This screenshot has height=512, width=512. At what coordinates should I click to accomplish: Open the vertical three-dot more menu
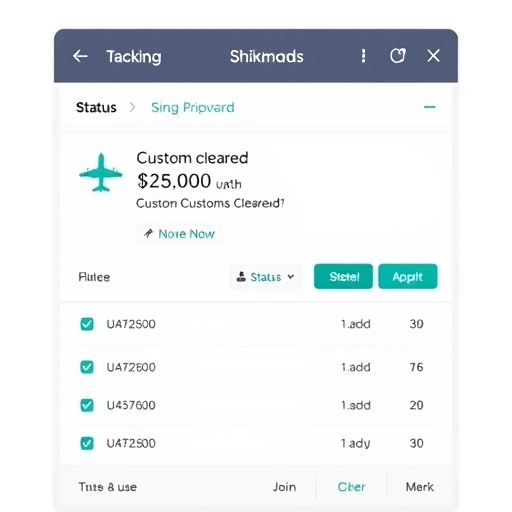tap(363, 56)
